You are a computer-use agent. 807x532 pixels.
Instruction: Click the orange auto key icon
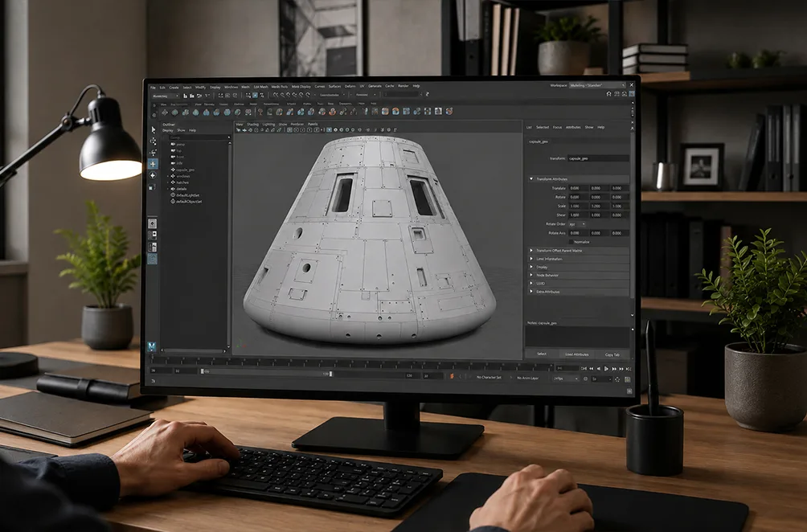point(452,377)
